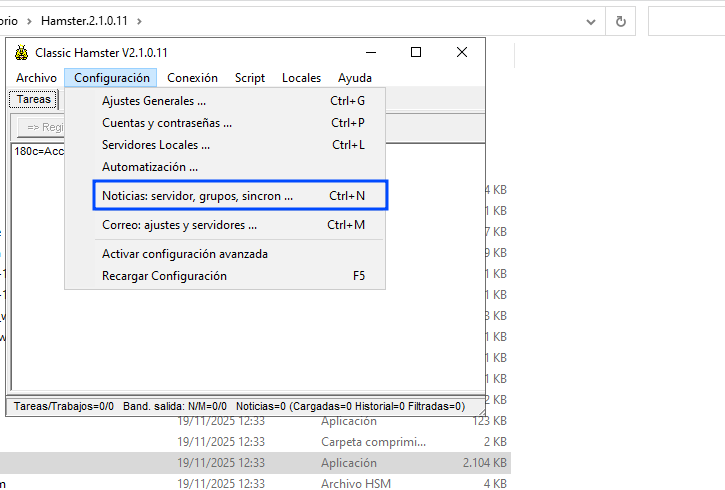Minimize the Classic Hamster window
The image size is (725, 490).
click(371, 52)
